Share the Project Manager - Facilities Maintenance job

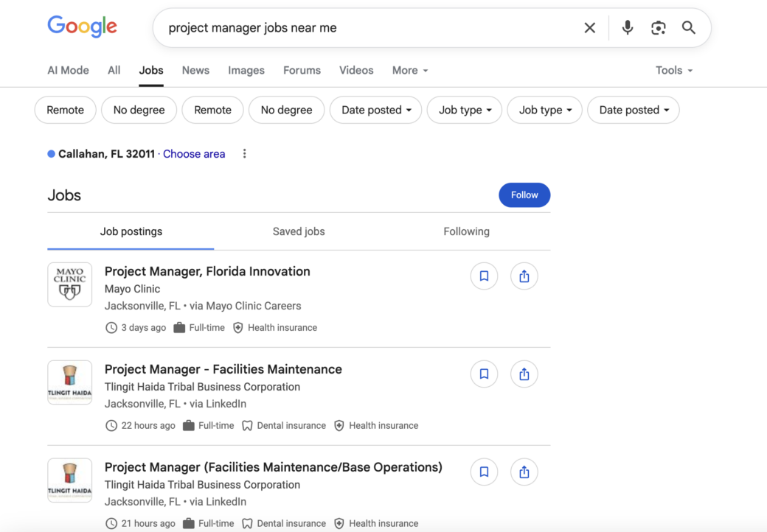coord(524,374)
